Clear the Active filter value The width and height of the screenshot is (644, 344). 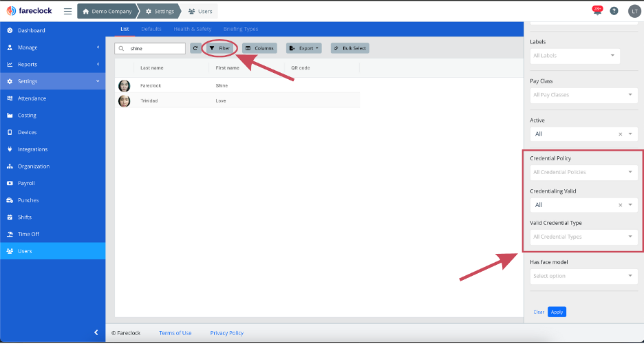(x=620, y=134)
